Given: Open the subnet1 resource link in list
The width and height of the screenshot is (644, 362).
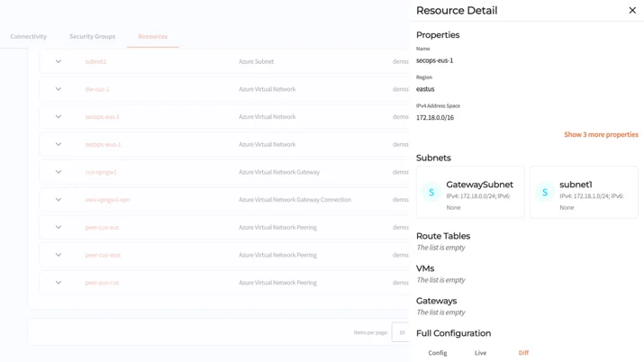Looking at the screenshot, I should 95,61.
